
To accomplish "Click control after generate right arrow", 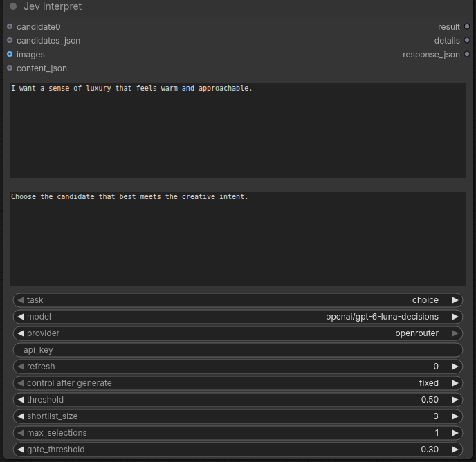I will point(455,383).
